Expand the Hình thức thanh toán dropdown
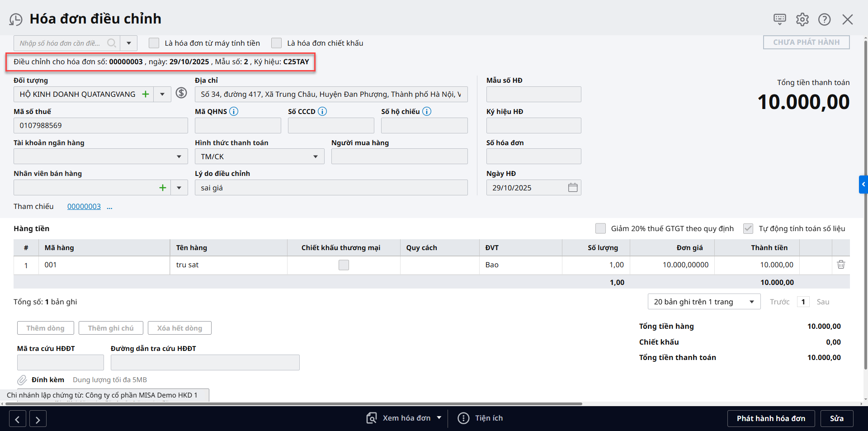 pos(315,156)
